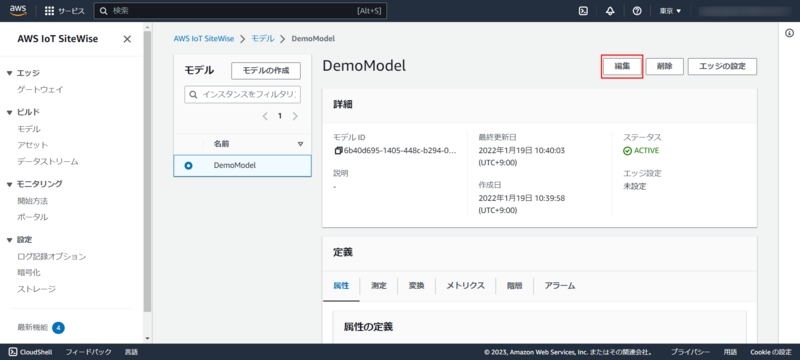Switch to the 変換 tab
Viewport: 800px width, 360px height.
[x=416, y=286]
